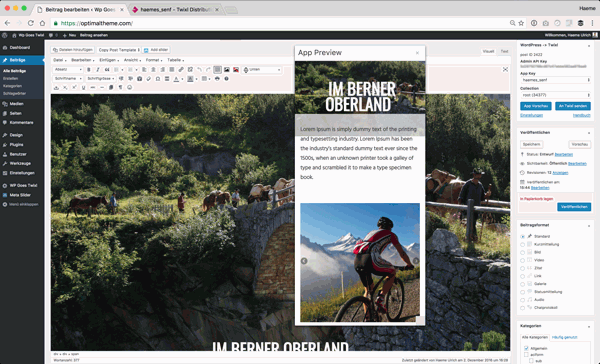Apply superscript formatting
Viewport: 600px width, 364px height.
click(74, 88)
